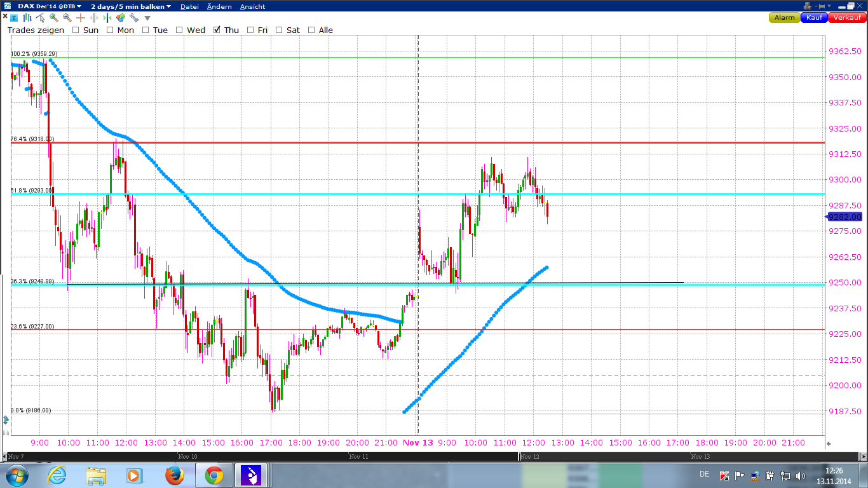868x488 pixels.
Task: Click the crosshair cursor icon
Action: tap(80, 18)
